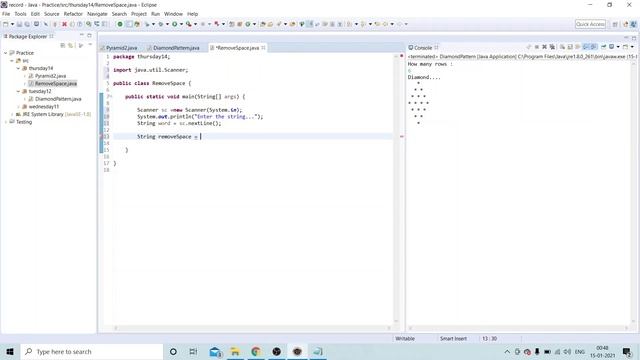640x360 pixels.
Task: Click the taskbar search box
Action: point(92,351)
